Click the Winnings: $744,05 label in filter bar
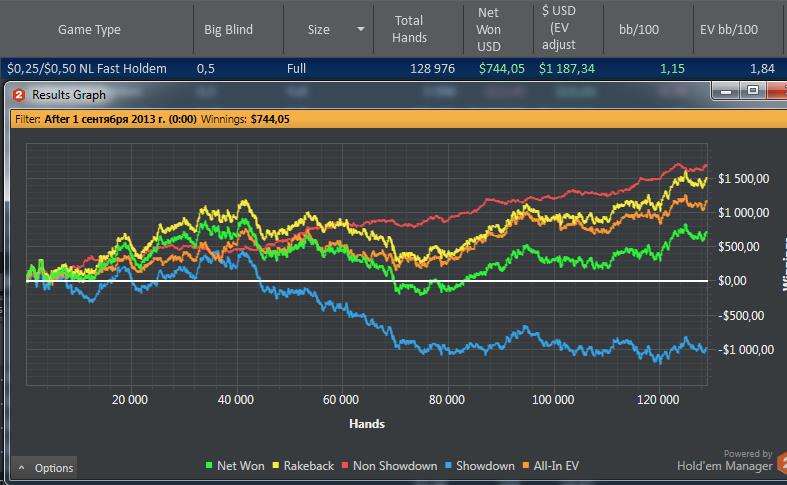Image resolution: width=787 pixels, height=485 pixels. (x=245, y=119)
